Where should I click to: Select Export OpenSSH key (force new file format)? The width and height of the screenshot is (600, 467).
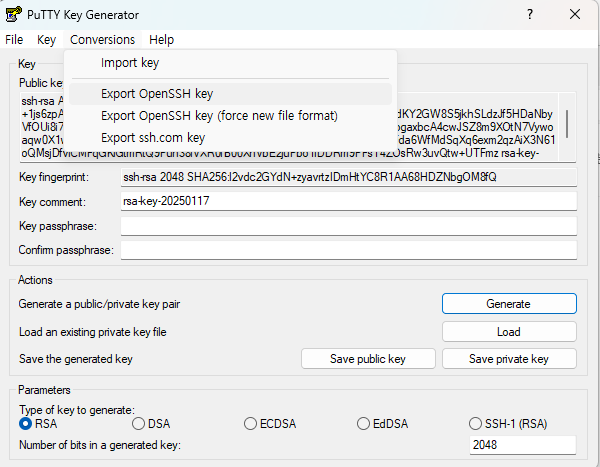click(230, 116)
